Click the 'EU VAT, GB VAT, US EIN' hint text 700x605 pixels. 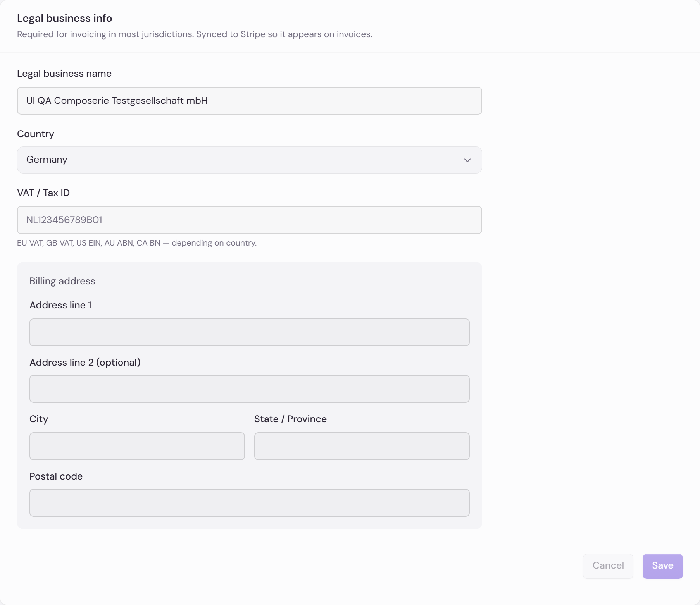coord(137,243)
